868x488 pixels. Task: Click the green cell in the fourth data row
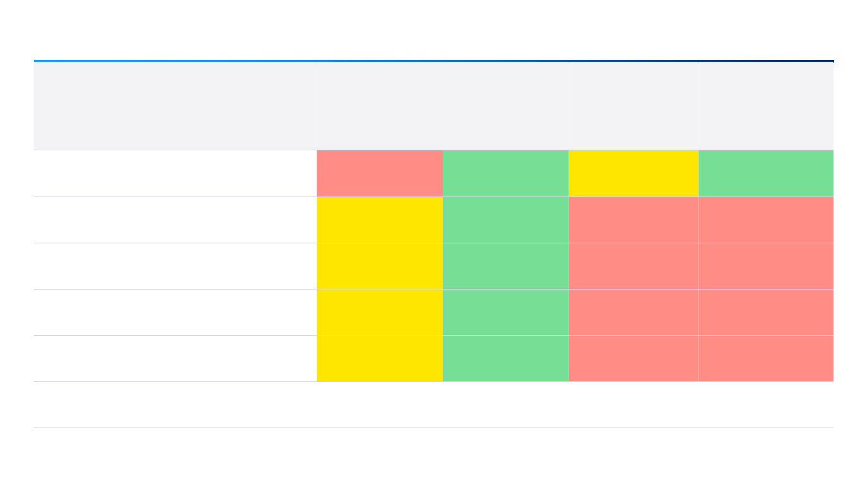(505, 312)
